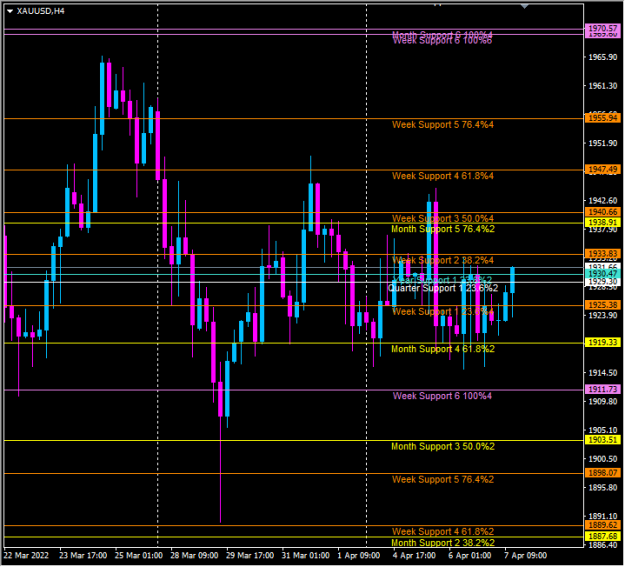The image size is (625, 567).
Task: Click the 25 Mar 01:00 time label
Action: 139,555
